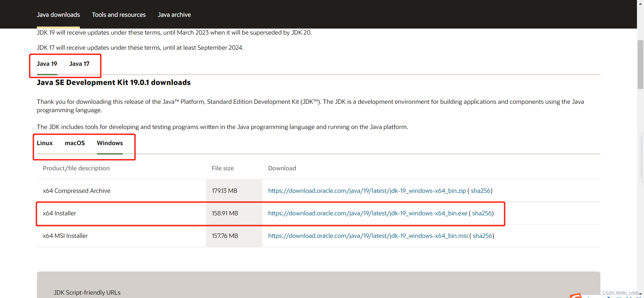This screenshot has width=644, height=298.
Task: Switch to the macOS tab
Action: [x=75, y=143]
